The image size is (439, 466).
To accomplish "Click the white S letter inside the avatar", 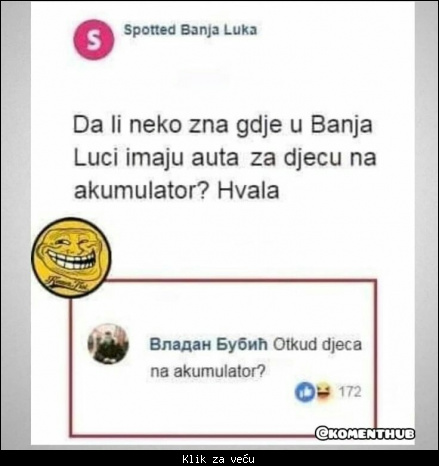I will click(94, 40).
